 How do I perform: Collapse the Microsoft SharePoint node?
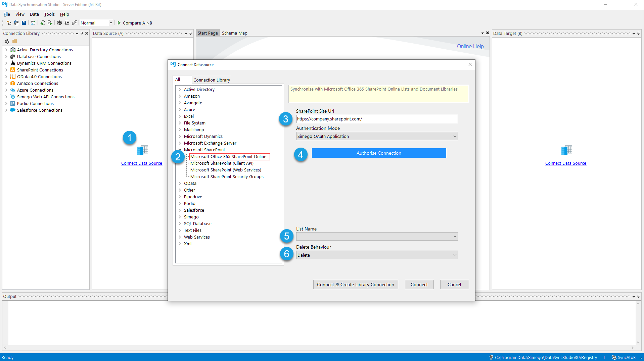click(x=180, y=150)
